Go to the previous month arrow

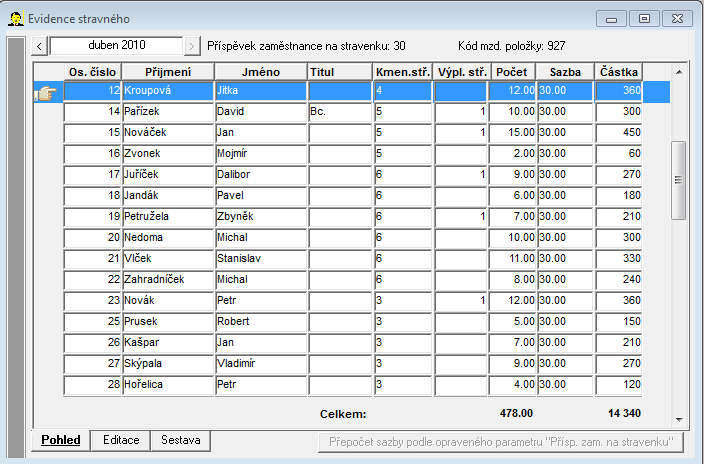40,46
